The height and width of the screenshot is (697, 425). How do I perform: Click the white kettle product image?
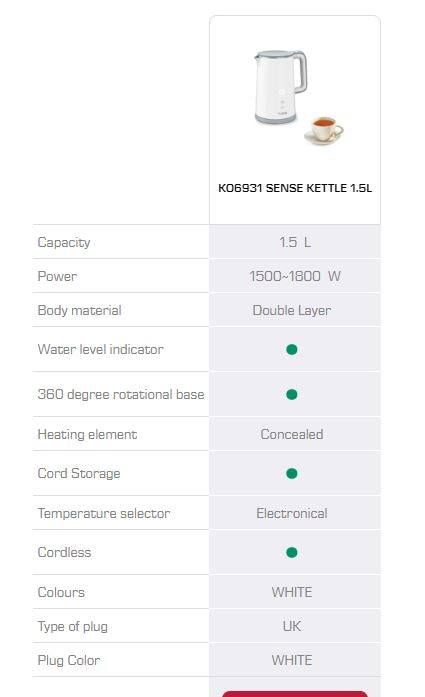(295, 98)
